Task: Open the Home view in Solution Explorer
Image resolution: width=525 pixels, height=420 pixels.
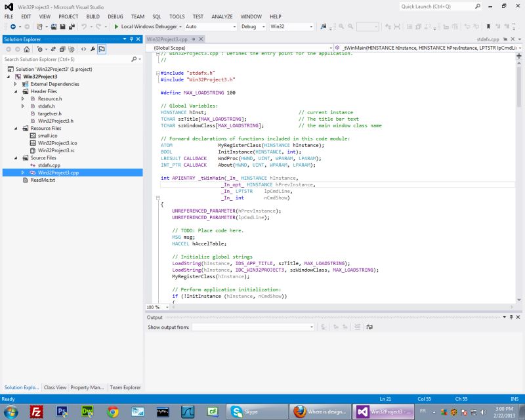Action: point(26,49)
